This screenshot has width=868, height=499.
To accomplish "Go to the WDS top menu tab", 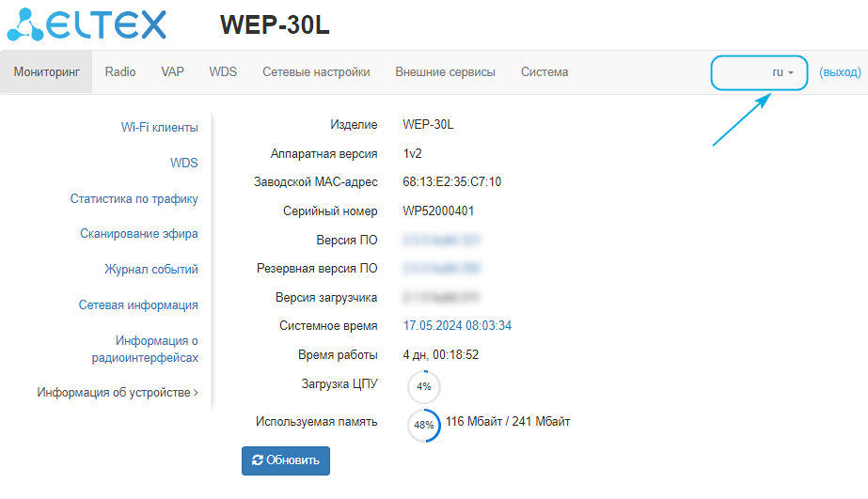I will 223,72.
